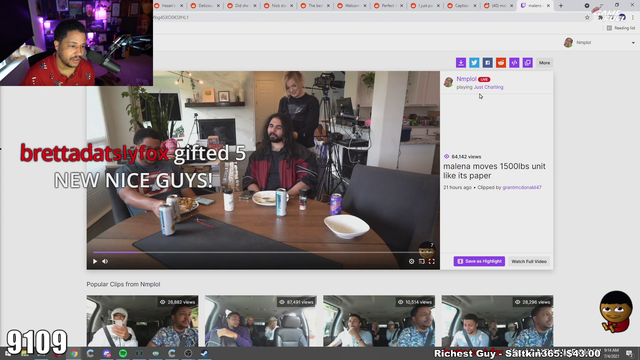Open taskbar notification center icon
The image size is (640, 360).
click(x=629, y=353)
